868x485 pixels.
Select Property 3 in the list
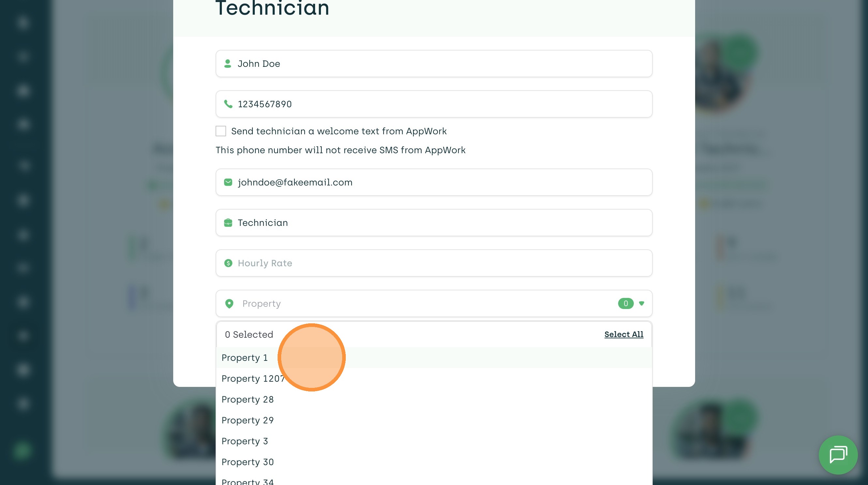click(x=245, y=441)
